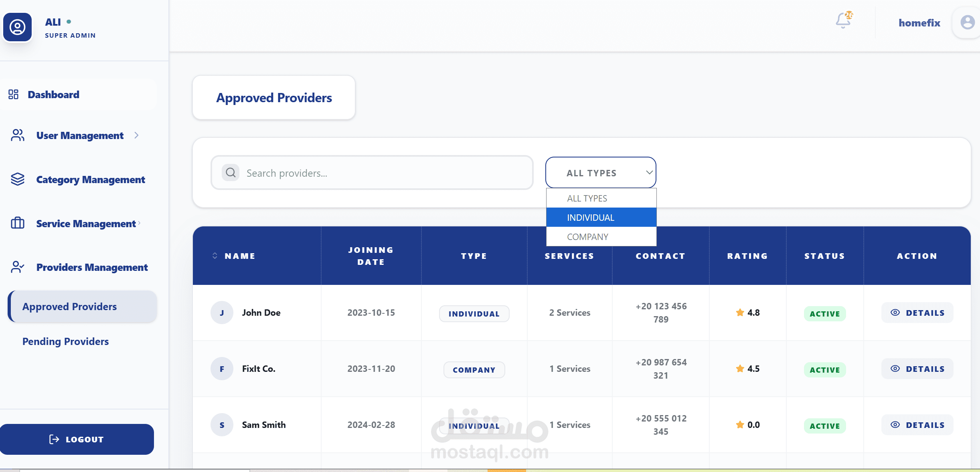This screenshot has height=472, width=980.
Task: Click the notification bell icon
Action: (x=843, y=20)
